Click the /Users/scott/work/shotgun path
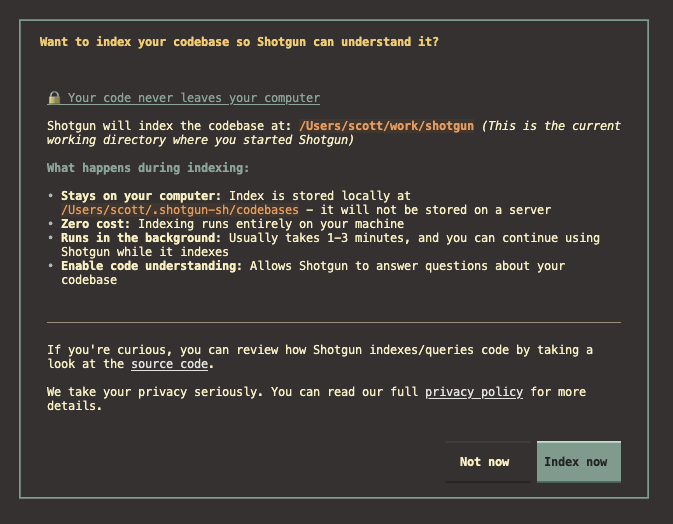This screenshot has width=673, height=524. (386, 126)
